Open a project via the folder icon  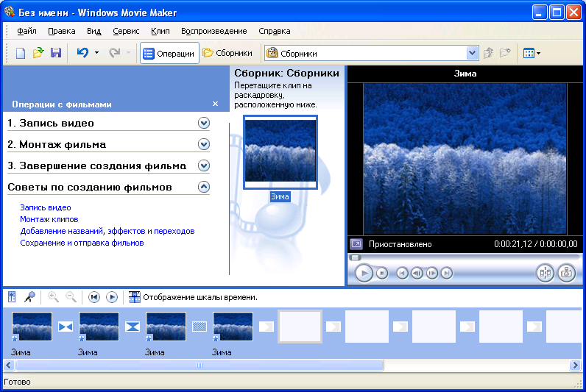pyautogui.click(x=38, y=53)
